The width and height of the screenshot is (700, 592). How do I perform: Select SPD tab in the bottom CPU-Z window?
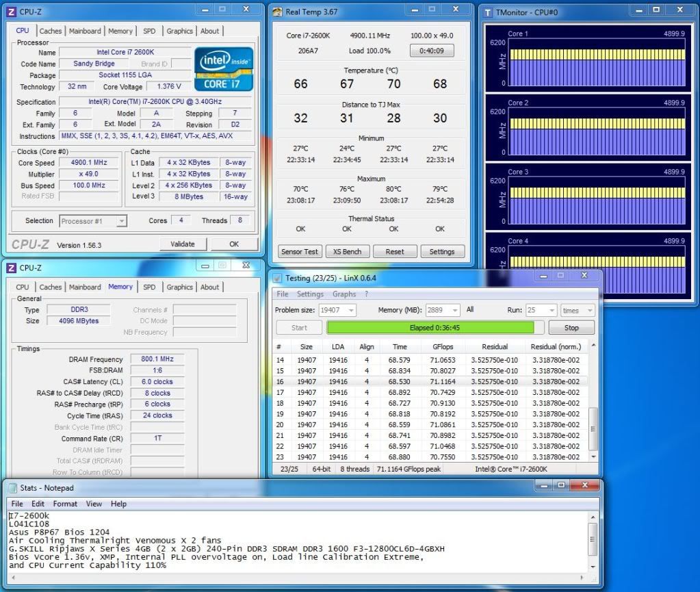(x=149, y=287)
